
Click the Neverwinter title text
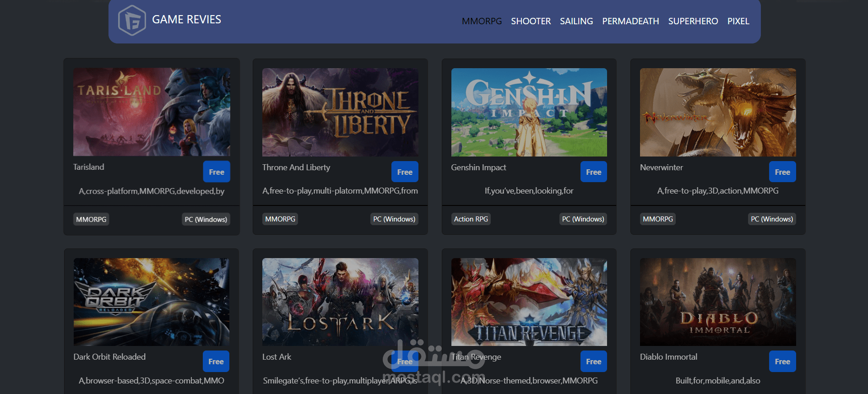(x=661, y=167)
